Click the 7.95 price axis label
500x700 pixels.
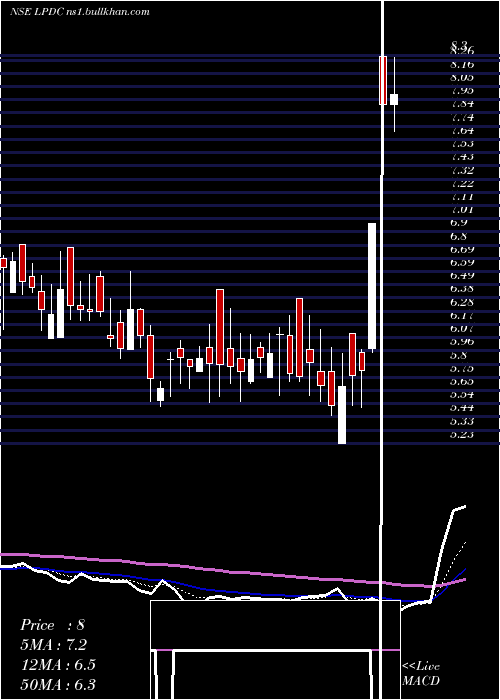tap(462, 91)
